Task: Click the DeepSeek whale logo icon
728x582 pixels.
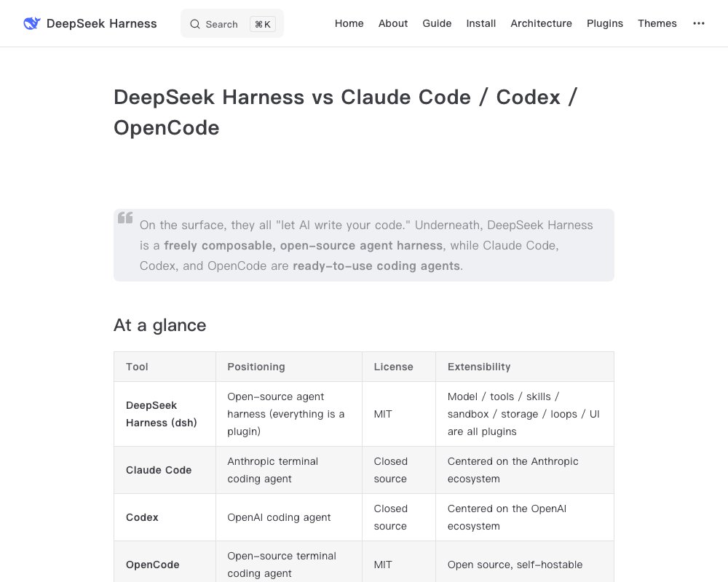Action: [32, 23]
